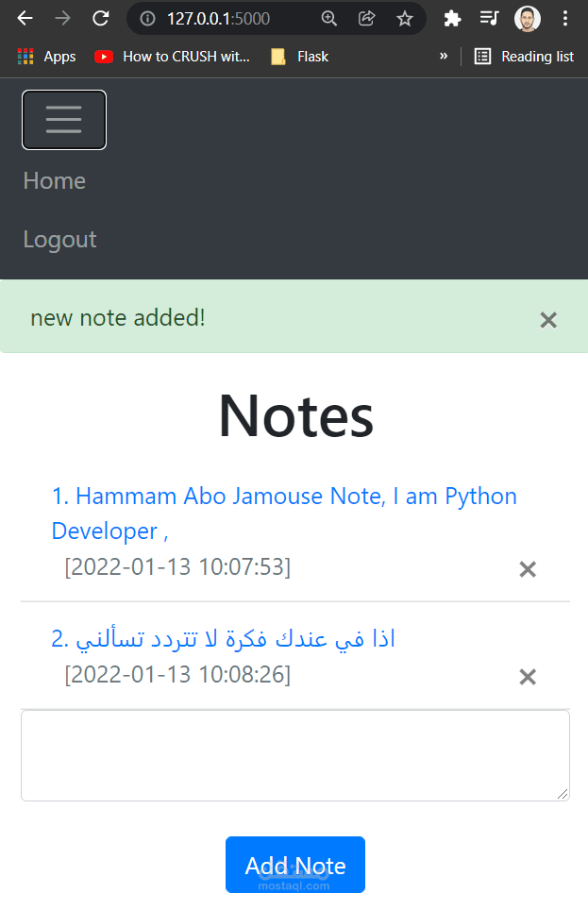
Task: Delete the Hammam Abo Jamouse note
Action: [x=527, y=569]
